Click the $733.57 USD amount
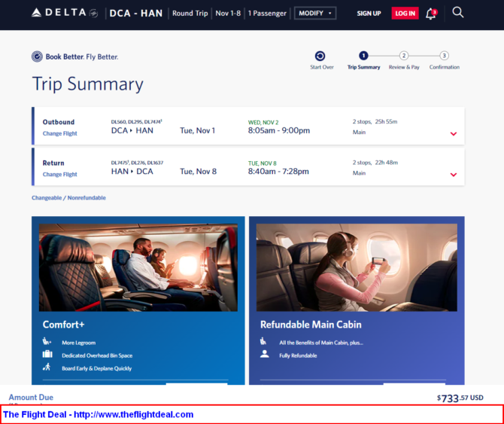Viewport: 504px width, 424px height. click(460, 398)
